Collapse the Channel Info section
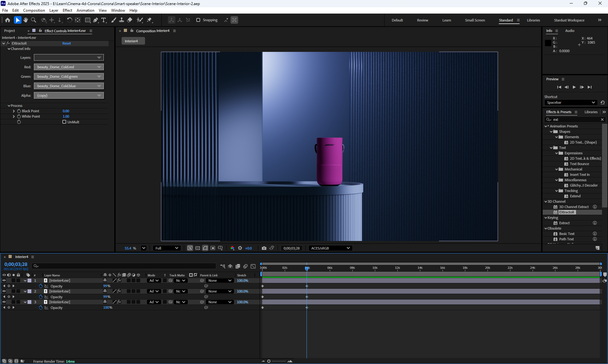Image resolution: width=608 pixels, height=364 pixels. pyautogui.click(x=9, y=49)
